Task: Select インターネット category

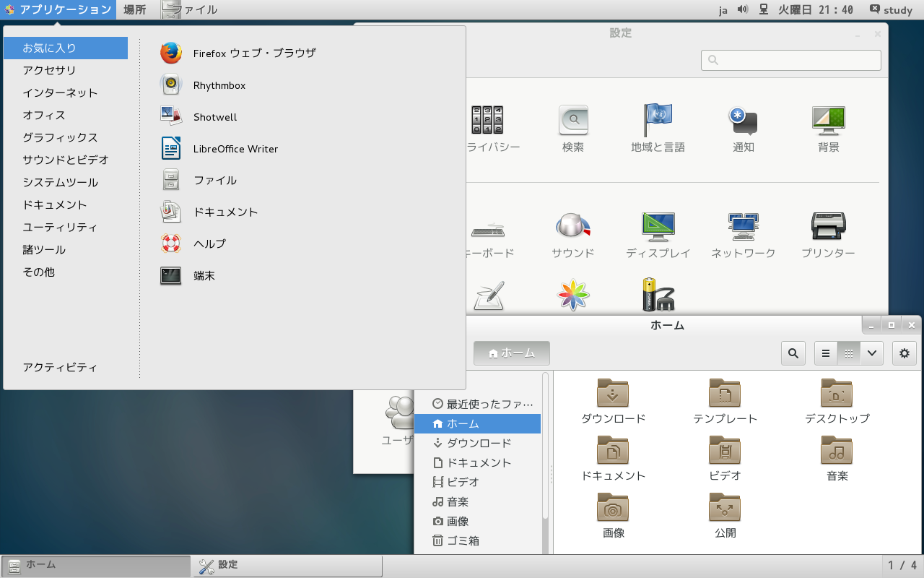Action: tap(66, 92)
